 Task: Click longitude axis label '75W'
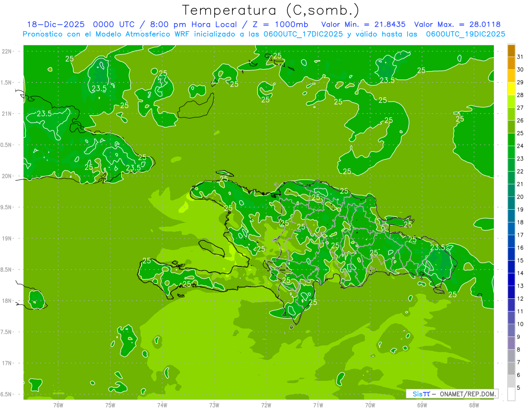[110, 405]
